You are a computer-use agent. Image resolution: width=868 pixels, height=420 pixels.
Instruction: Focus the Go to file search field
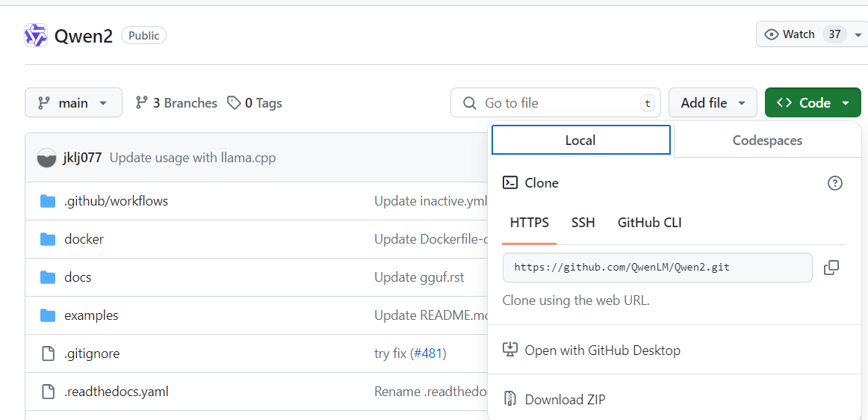pos(555,102)
